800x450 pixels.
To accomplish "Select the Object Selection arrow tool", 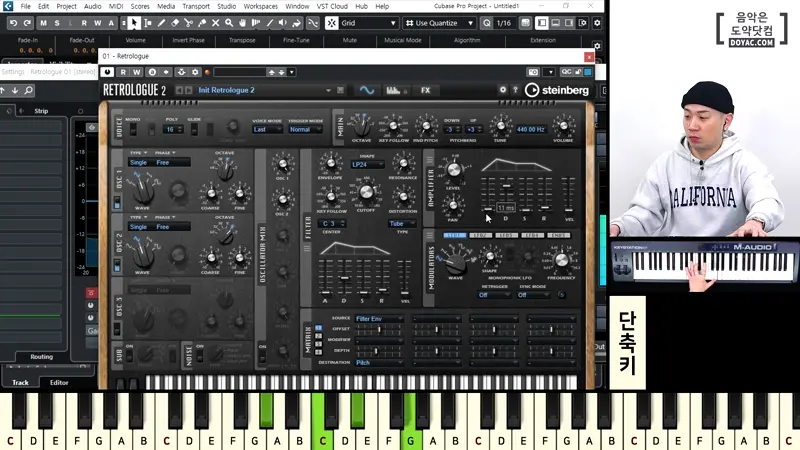I will pyautogui.click(x=134, y=23).
